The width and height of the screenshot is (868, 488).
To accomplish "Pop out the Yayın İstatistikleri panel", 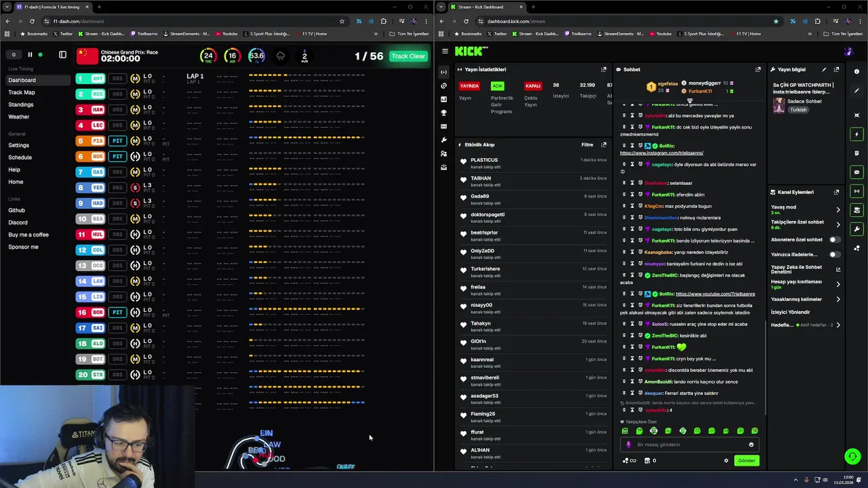I will 604,69.
